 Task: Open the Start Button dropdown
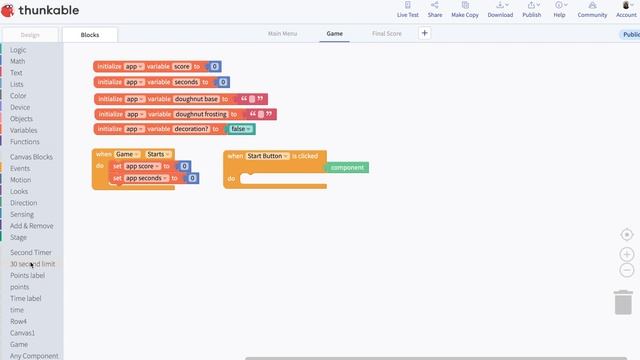click(267, 156)
